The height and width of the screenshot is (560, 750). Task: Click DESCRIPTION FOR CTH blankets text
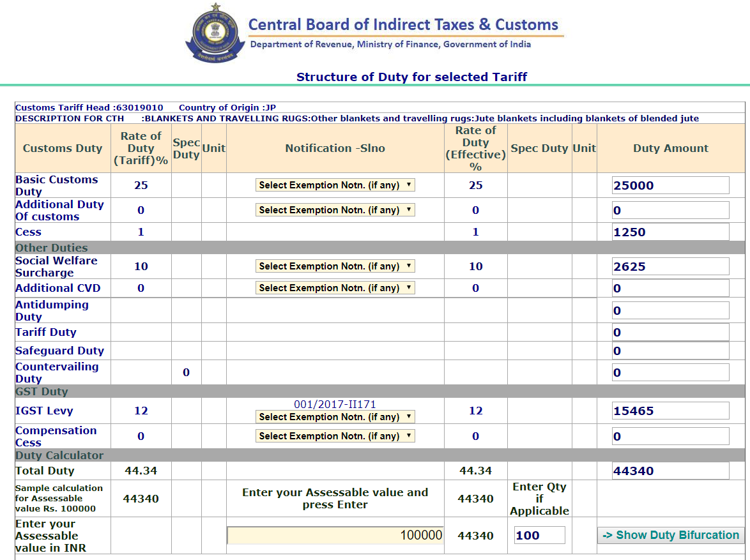pos(357,119)
